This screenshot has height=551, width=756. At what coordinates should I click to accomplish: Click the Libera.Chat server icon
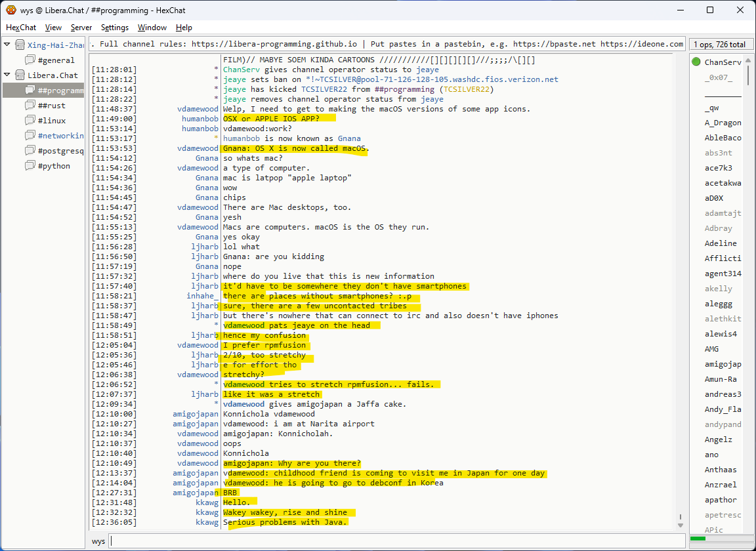(20, 75)
